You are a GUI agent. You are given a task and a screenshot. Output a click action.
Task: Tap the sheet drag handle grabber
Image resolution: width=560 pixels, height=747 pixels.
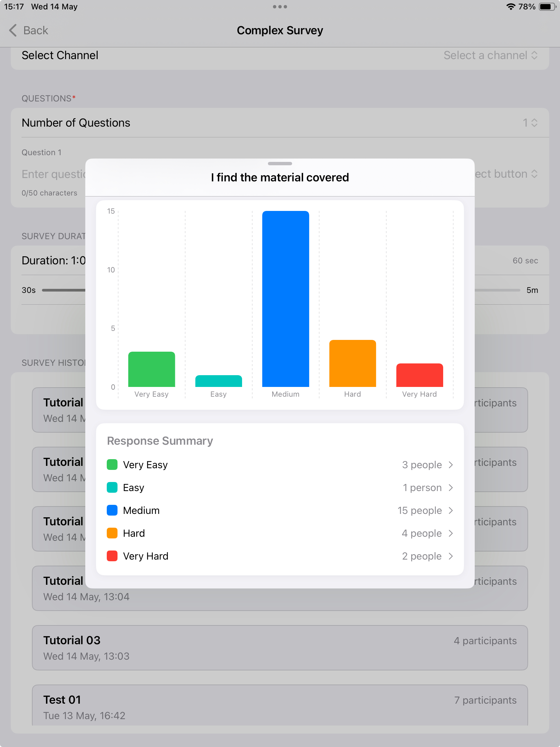[280, 164]
